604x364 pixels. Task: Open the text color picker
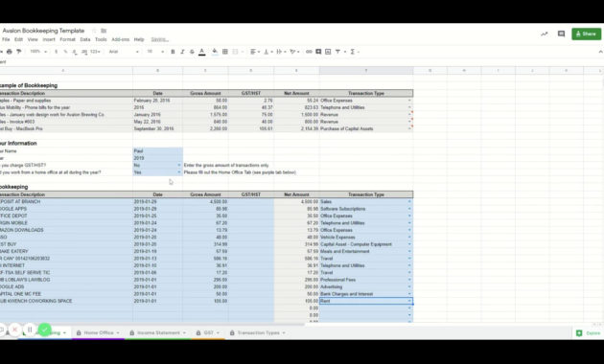(x=202, y=52)
